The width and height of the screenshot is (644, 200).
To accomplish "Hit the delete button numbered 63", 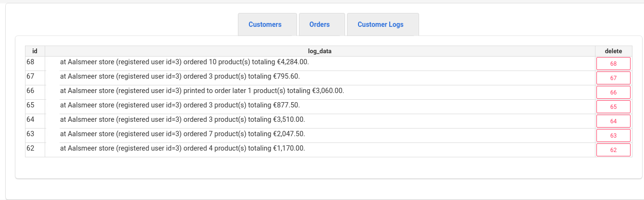I will [613, 136].
